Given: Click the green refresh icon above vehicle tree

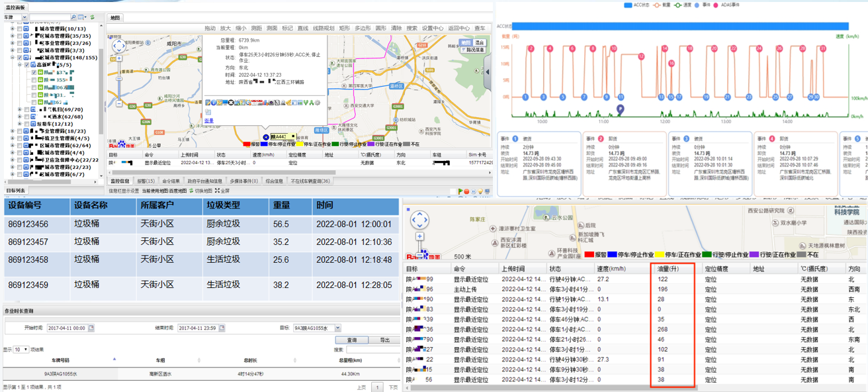Looking at the screenshot, I should [92, 17].
